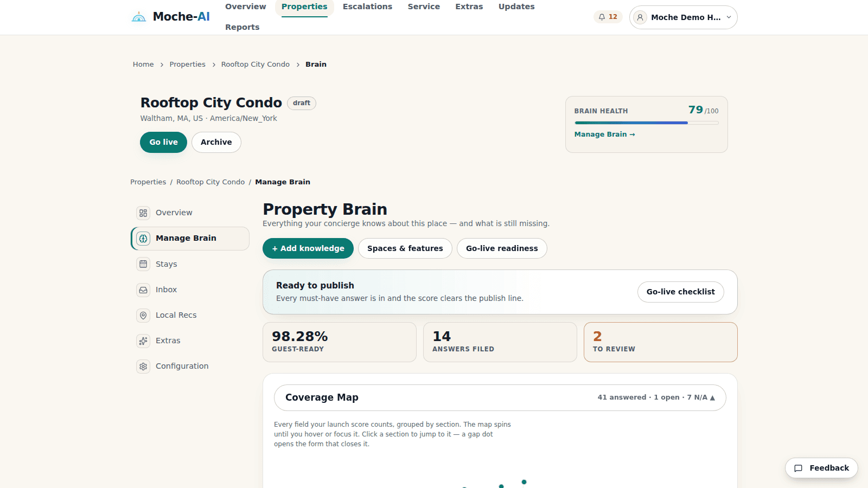Select the Updates top navigation tab

516,7
